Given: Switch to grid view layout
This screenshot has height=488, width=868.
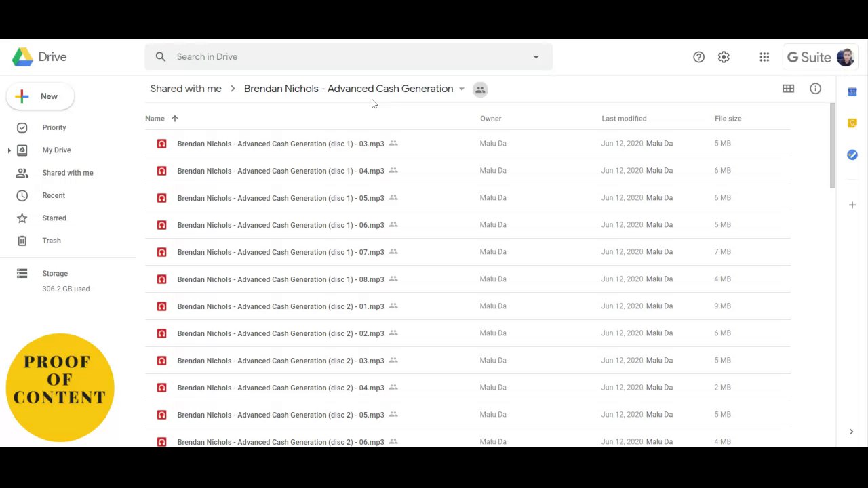Looking at the screenshot, I should 788,89.
